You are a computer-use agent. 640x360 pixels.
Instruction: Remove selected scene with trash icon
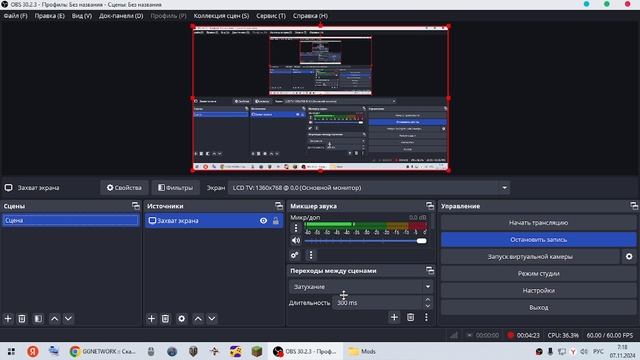click(22, 318)
